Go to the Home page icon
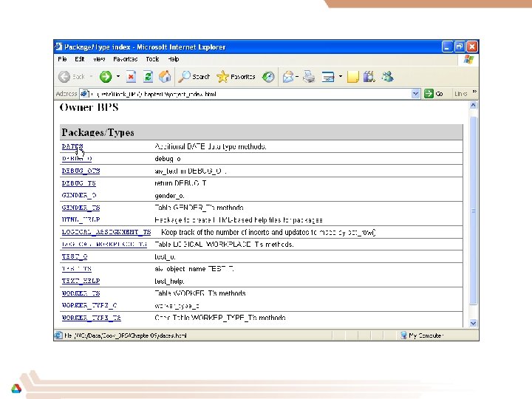 pyautogui.click(x=165, y=77)
